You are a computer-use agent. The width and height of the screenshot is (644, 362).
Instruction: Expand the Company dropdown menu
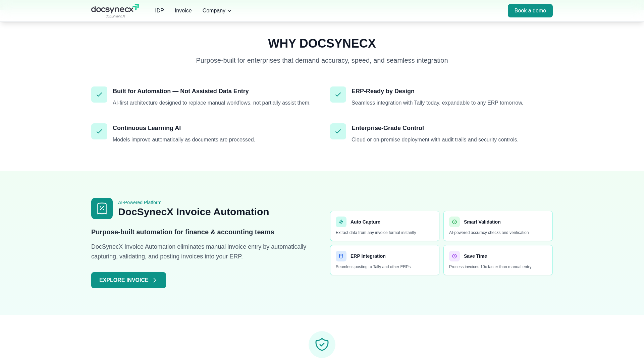pyautogui.click(x=214, y=11)
